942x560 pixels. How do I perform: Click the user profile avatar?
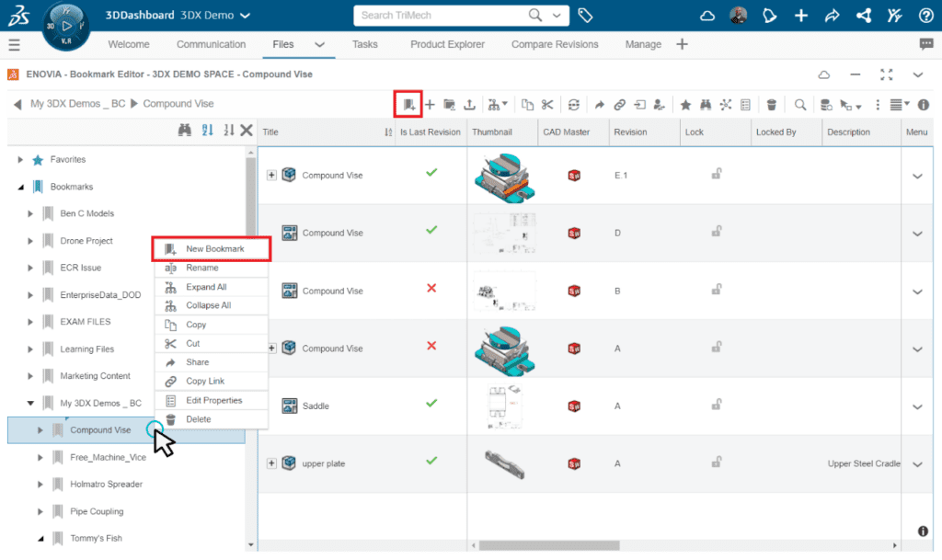(x=739, y=16)
